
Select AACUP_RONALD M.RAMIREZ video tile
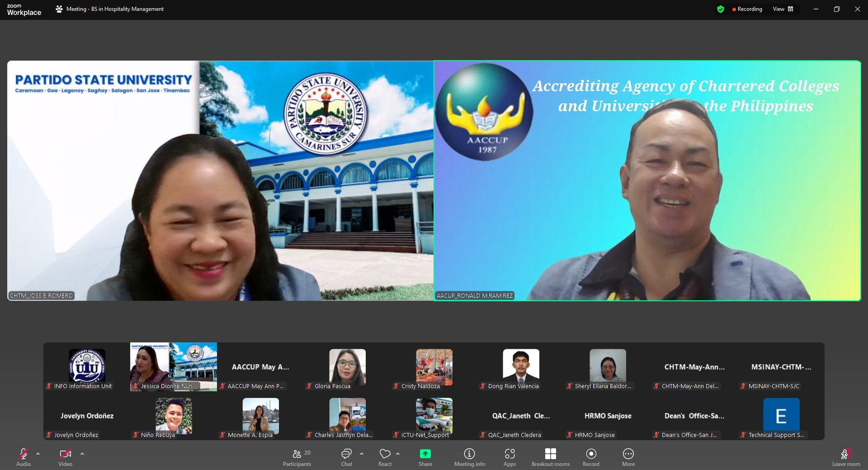click(647, 180)
